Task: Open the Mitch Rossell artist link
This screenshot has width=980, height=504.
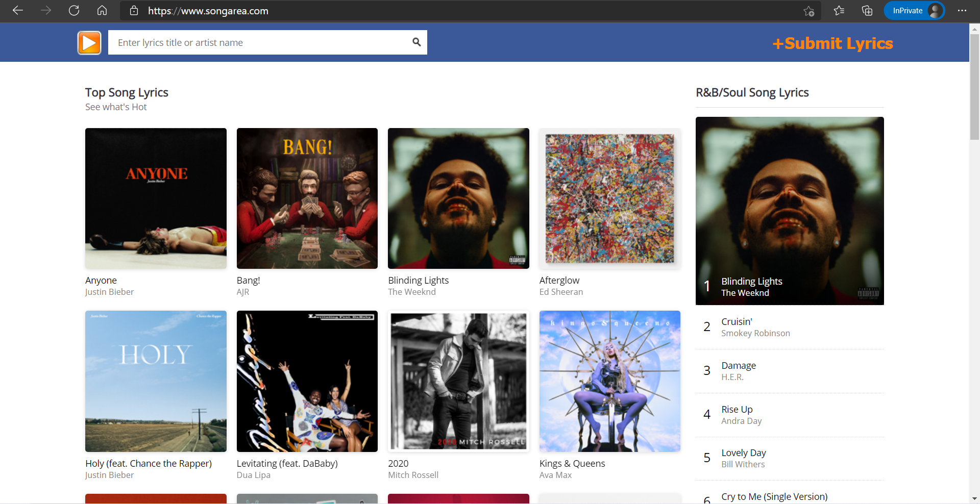Action: coord(413,475)
